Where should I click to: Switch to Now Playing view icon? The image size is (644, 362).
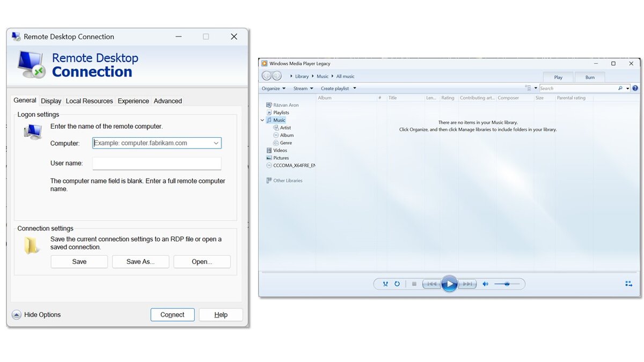(x=628, y=284)
